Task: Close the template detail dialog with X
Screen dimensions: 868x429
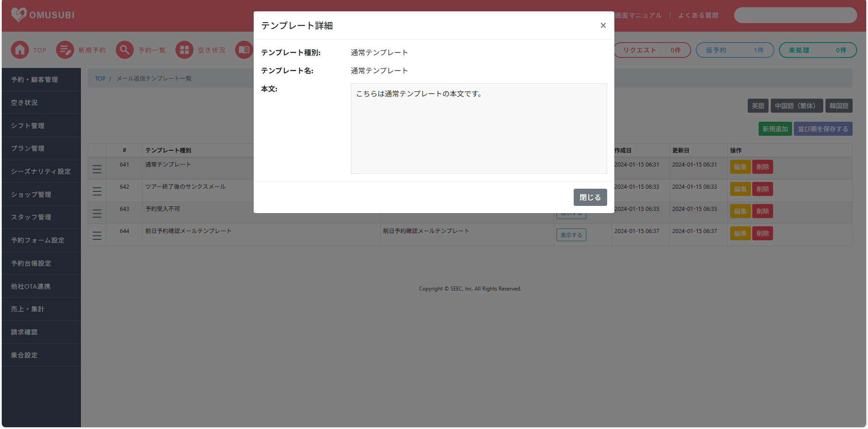Action: click(x=603, y=25)
